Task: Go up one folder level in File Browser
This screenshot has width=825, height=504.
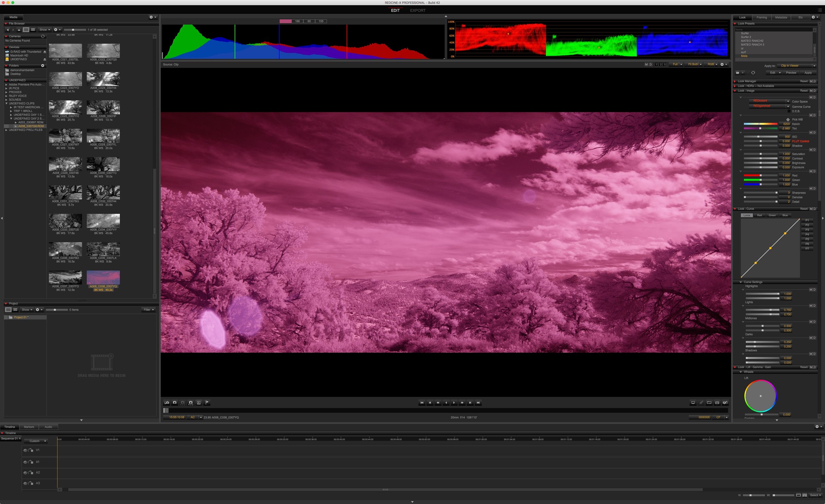Action: click(x=19, y=30)
